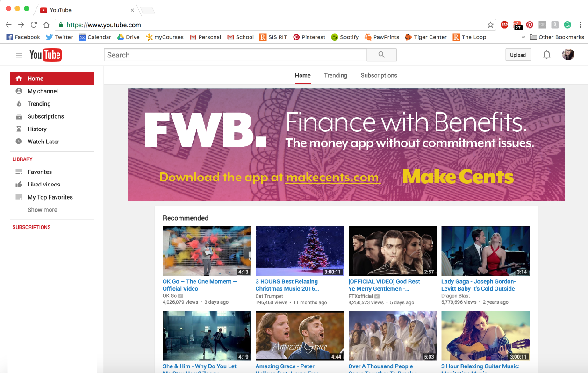Select Home in the sidebar
Screen dimensions: 588x373
(52, 79)
